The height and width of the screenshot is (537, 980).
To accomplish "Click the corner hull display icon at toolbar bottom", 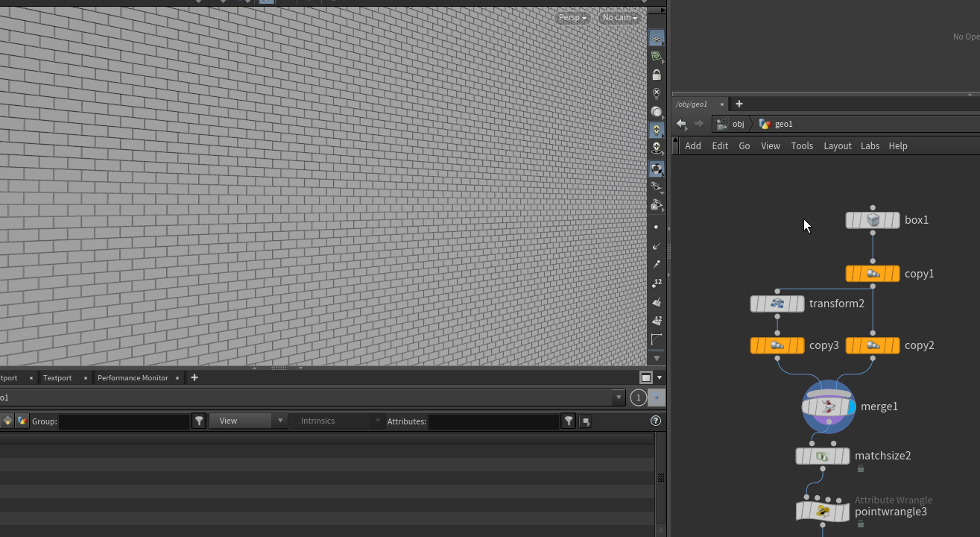I will [657, 339].
